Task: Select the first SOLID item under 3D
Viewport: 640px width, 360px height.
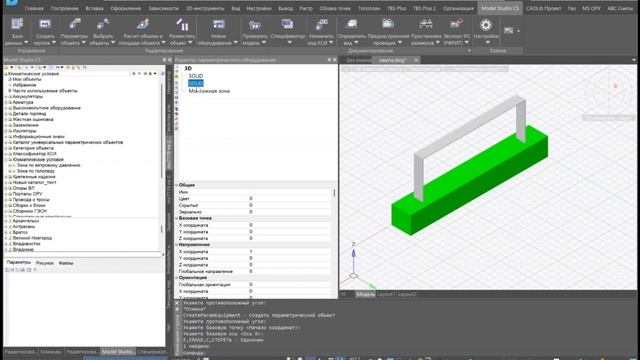Action: (196, 76)
